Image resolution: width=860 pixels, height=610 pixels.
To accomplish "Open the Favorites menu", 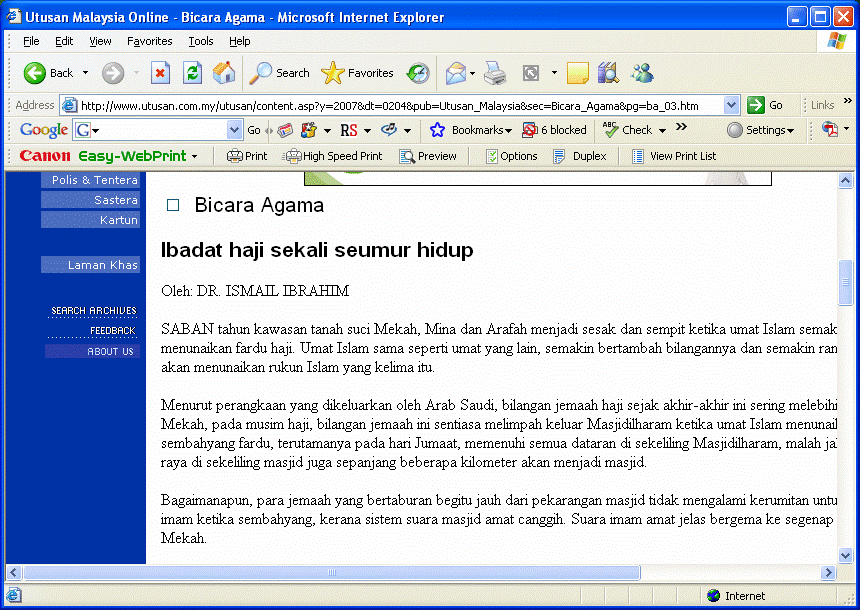I will [149, 41].
